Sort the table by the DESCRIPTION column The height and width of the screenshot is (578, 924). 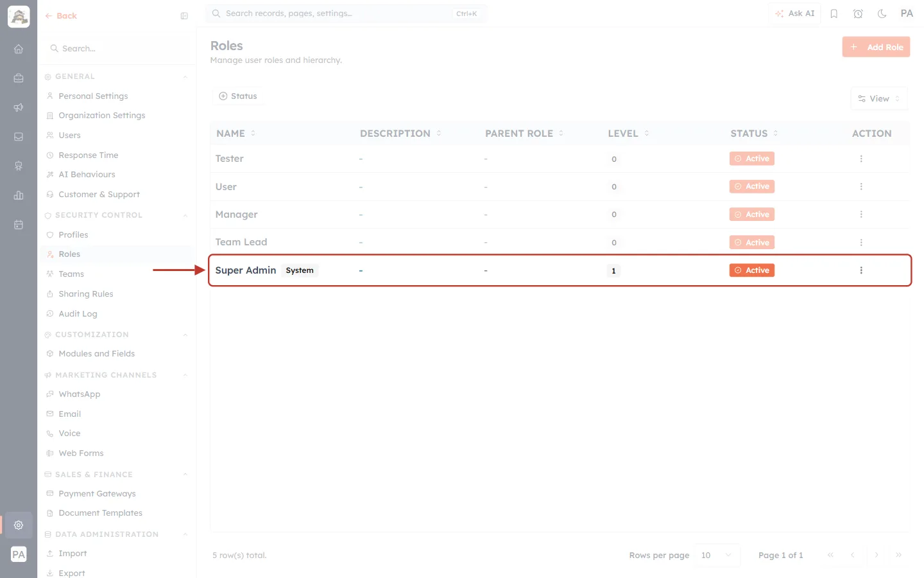(401, 134)
